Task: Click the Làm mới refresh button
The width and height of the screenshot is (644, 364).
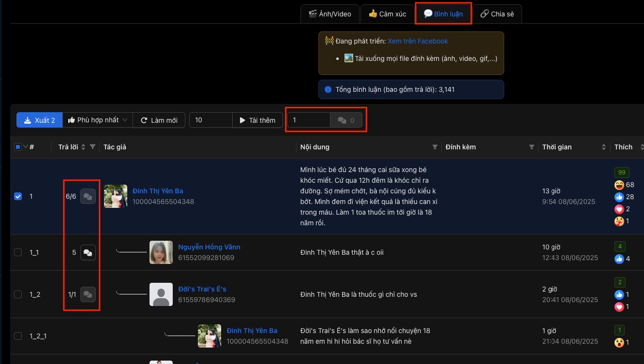Action: (x=159, y=120)
